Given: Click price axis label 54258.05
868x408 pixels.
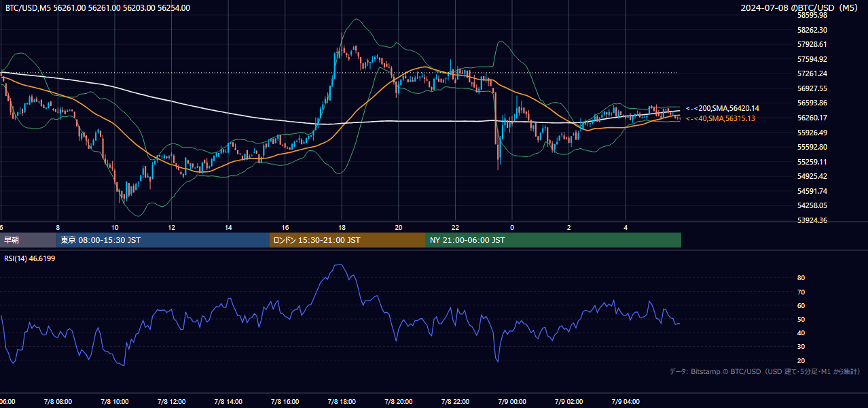Looking at the screenshot, I should tap(812, 205).
